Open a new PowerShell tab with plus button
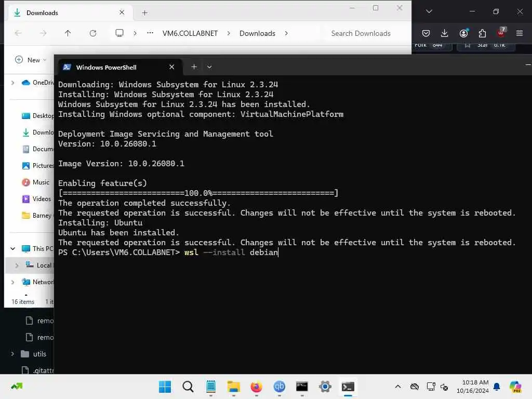The image size is (532, 399). click(194, 67)
